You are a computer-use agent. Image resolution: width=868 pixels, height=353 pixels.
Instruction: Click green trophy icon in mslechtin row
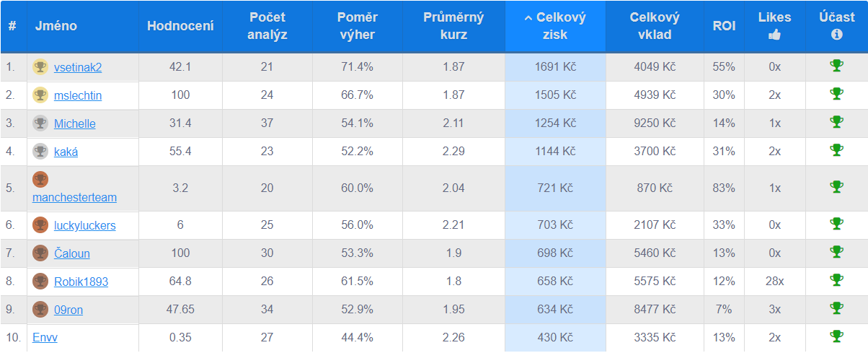[836, 94]
